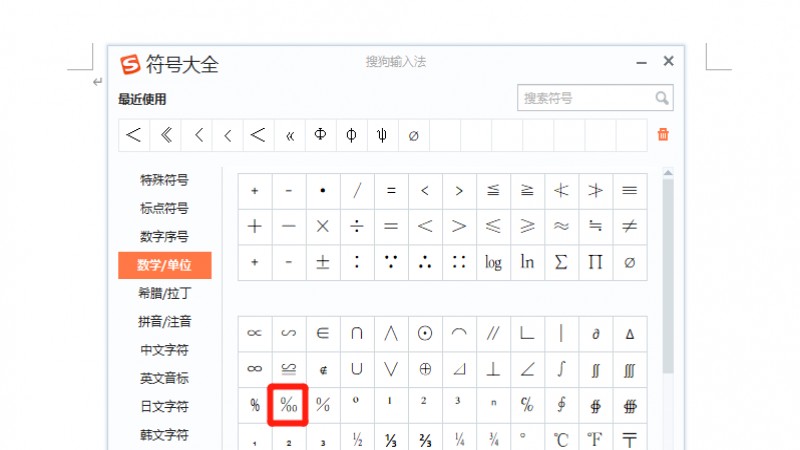Image resolution: width=800 pixels, height=450 pixels.
Task: Insert the approximately equal ≈ symbol
Action: tap(561, 226)
